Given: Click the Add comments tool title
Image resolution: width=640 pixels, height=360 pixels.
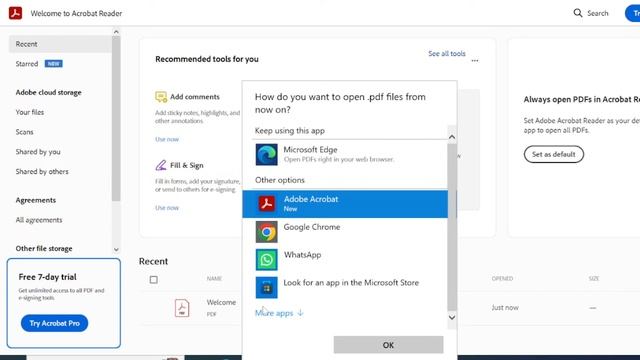Looking at the screenshot, I should pos(195,97).
